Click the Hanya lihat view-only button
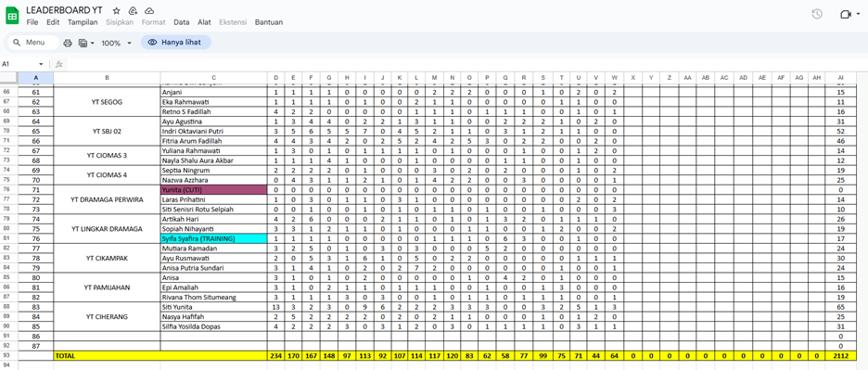The width and height of the screenshot is (868, 370). pos(175,42)
